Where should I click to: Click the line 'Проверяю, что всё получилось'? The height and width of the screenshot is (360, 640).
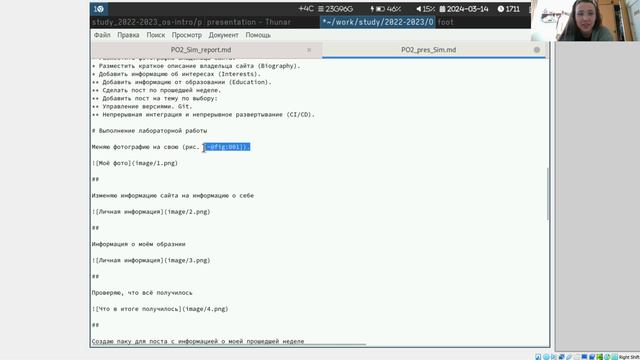(x=142, y=293)
